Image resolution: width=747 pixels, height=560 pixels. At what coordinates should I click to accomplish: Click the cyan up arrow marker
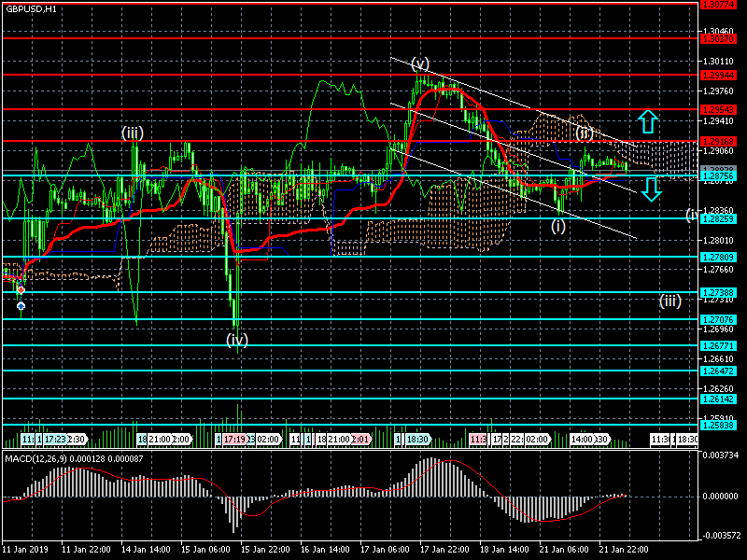(649, 120)
